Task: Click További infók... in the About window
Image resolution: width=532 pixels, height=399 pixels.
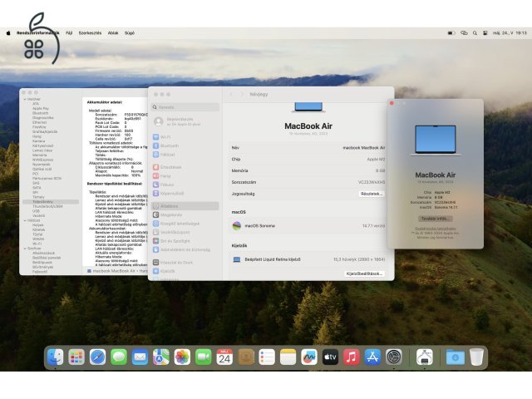Action: click(436, 219)
